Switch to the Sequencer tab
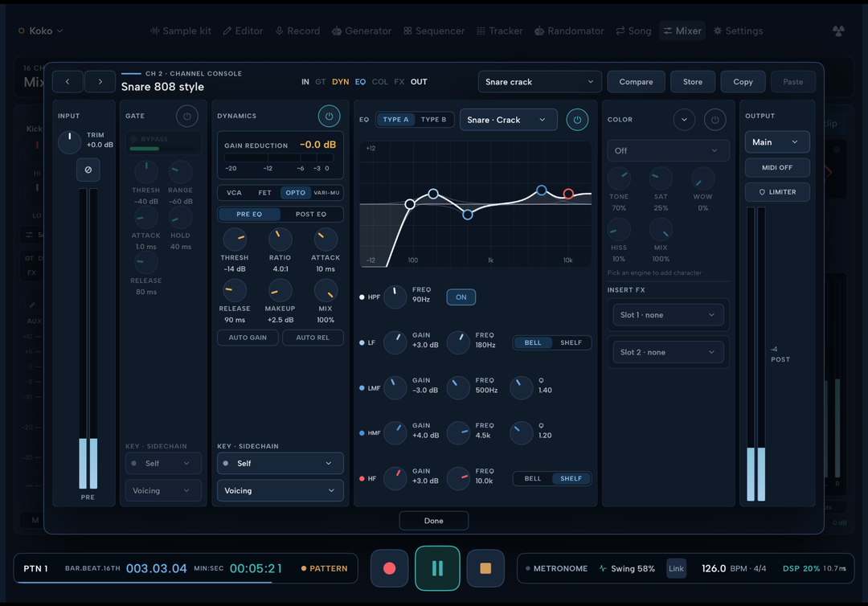The width and height of the screenshot is (868, 606). click(x=434, y=31)
